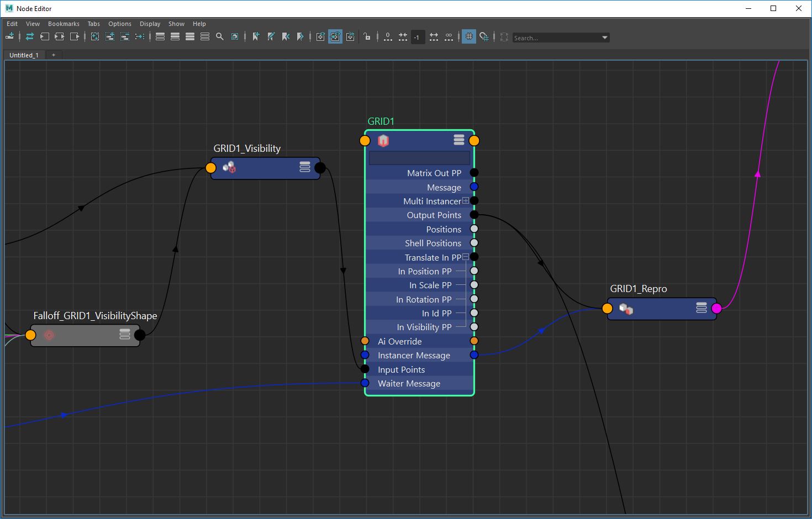Toggle the snap to grid magnet
Image resolution: width=812 pixels, height=519 pixels.
click(484, 37)
